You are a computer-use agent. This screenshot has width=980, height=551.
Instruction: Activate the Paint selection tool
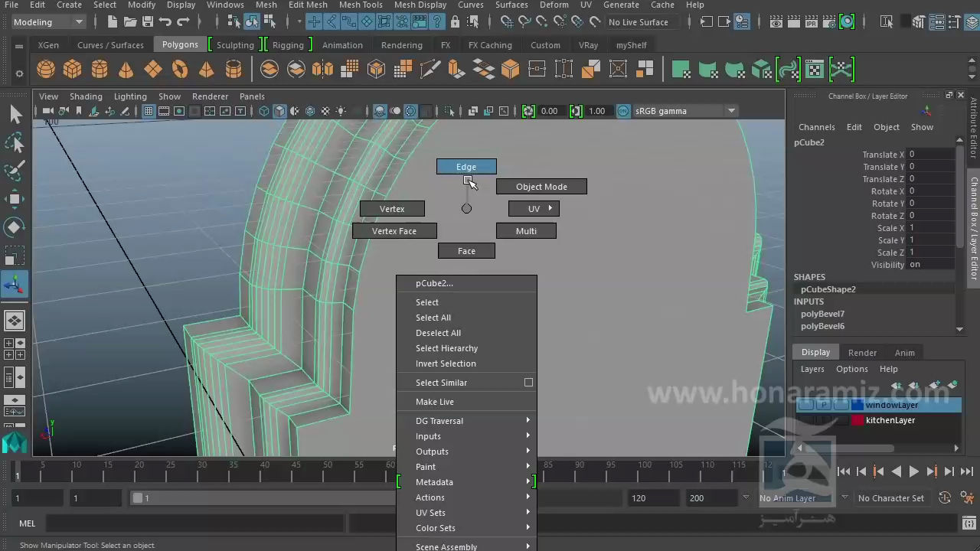[15, 171]
